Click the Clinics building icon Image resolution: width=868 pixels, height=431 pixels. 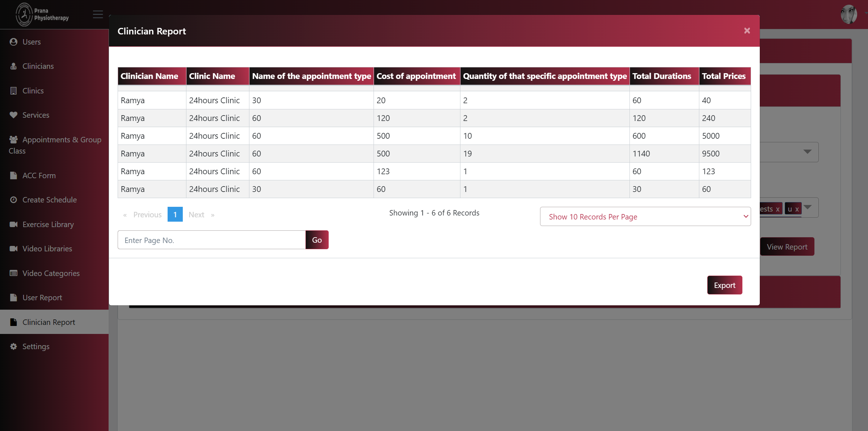point(13,91)
